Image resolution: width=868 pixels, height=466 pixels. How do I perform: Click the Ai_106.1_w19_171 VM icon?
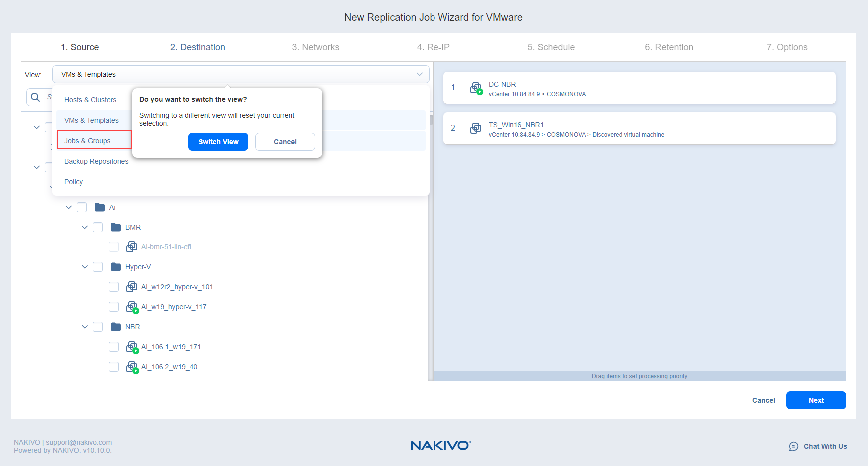(x=132, y=347)
